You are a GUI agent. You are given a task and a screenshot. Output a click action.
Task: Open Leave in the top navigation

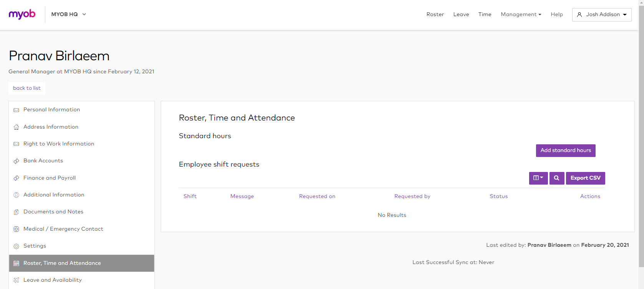461,15
